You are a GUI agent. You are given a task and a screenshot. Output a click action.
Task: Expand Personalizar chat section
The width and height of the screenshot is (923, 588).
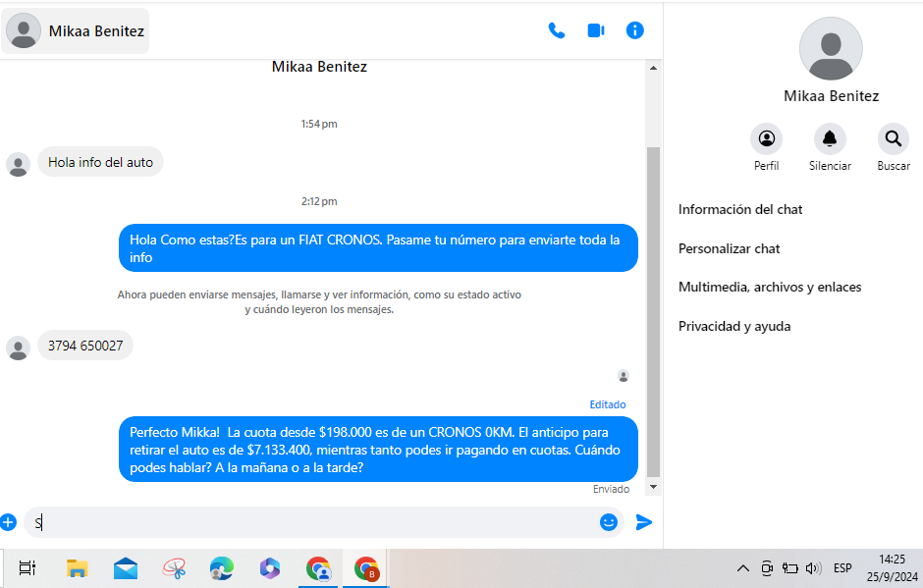click(x=729, y=248)
